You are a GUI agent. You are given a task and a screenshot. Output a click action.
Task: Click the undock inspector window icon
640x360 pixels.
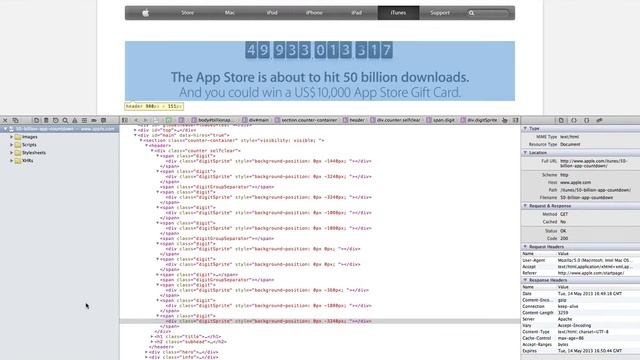coord(16,120)
